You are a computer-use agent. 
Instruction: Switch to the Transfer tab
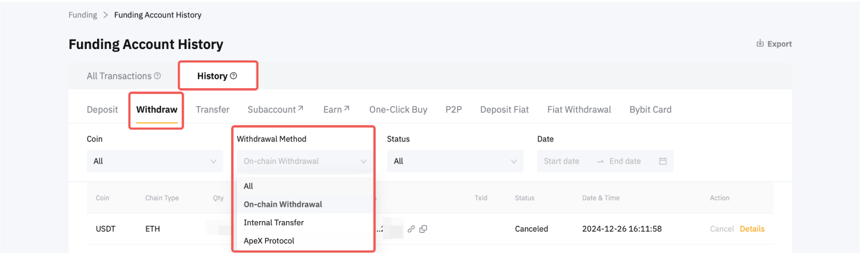[212, 109]
